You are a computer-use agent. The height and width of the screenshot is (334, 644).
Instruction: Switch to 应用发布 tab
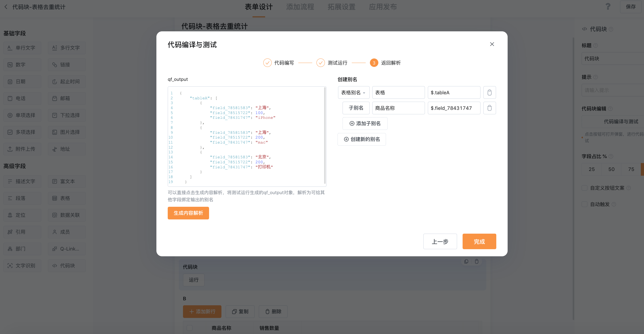383,7
